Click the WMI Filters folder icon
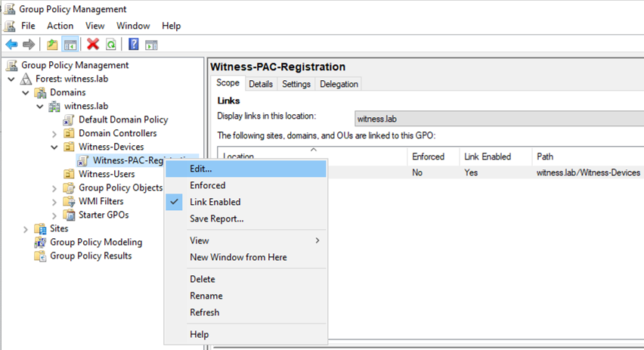This screenshot has width=644, height=350. (x=69, y=201)
